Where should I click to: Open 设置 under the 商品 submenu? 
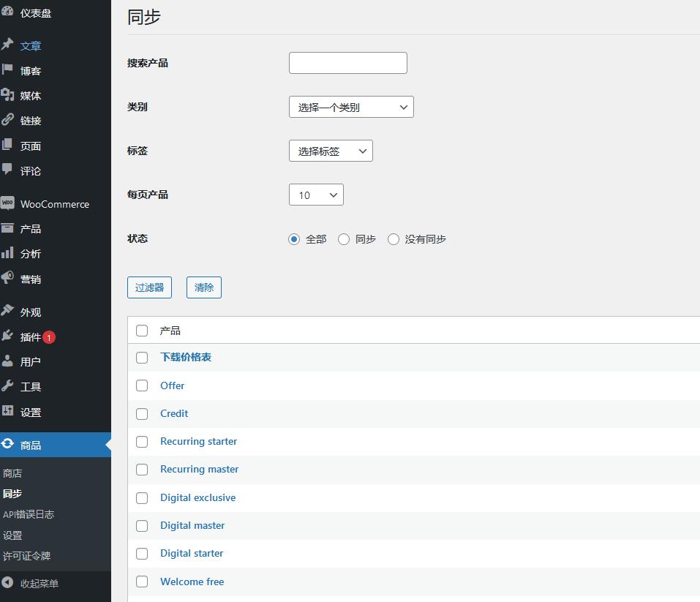click(12, 535)
